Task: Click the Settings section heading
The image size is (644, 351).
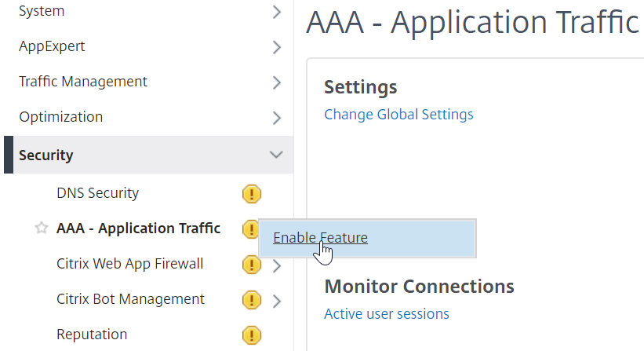Action: click(361, 86)
